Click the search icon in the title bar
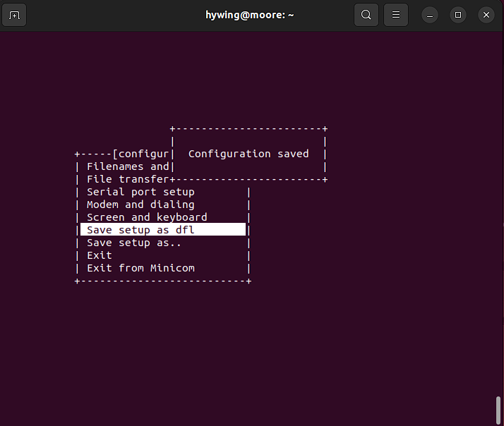 [366, 15]
